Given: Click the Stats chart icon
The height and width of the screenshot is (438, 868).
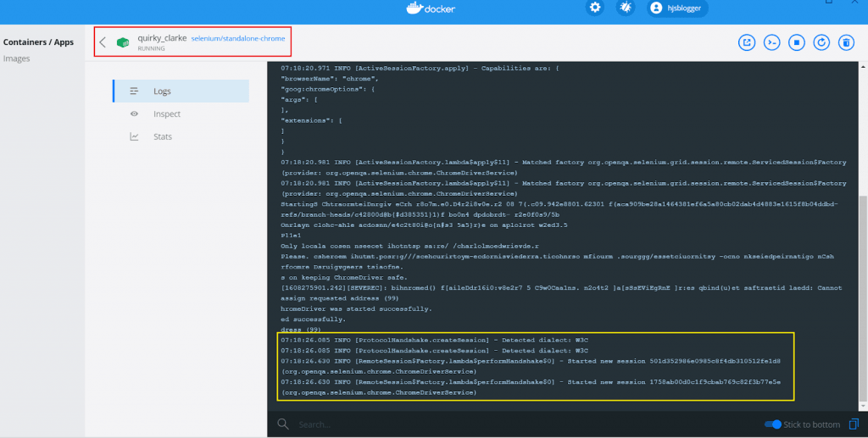Looking at the screenshot, I should click(x=134, y=136).
